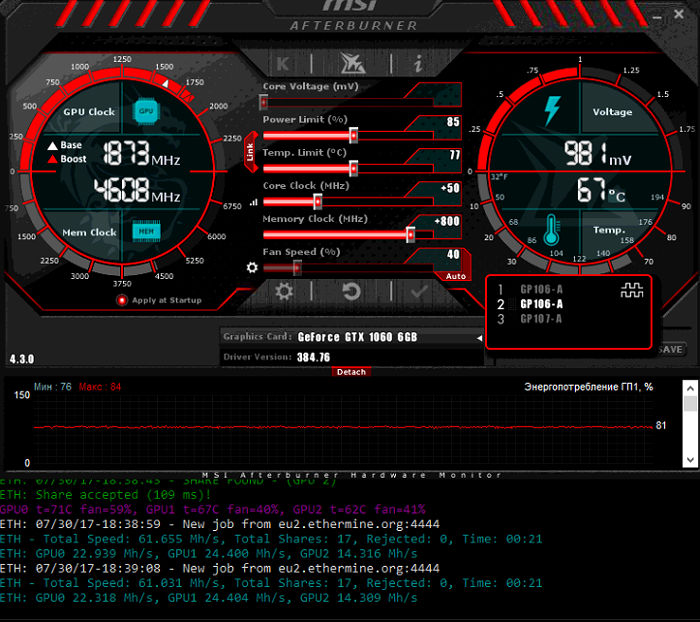Click the Power Limit slider handle
This screenshot has width=700, height=622.
tap(353, 135)
